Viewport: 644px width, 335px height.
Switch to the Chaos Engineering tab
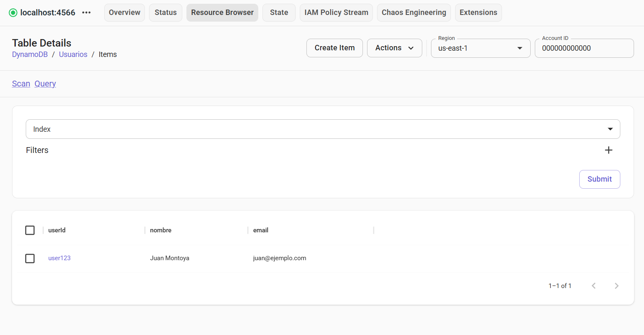414,12
